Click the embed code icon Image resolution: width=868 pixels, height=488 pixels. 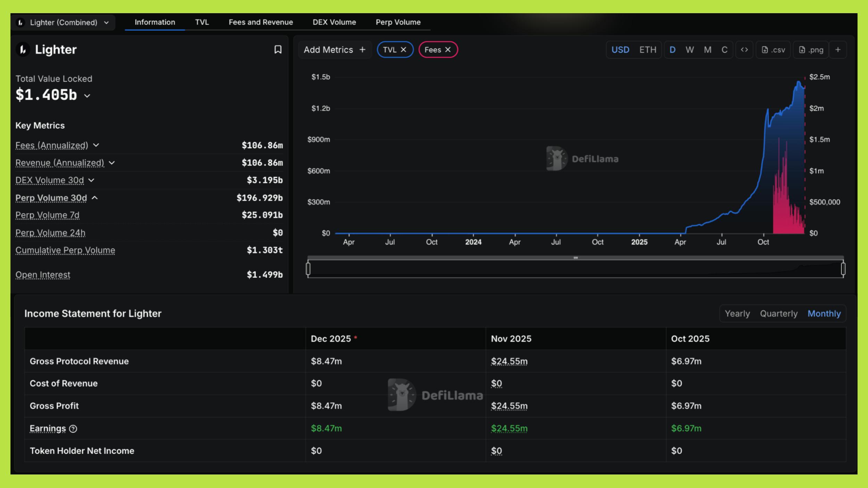[x=744, y=50]
